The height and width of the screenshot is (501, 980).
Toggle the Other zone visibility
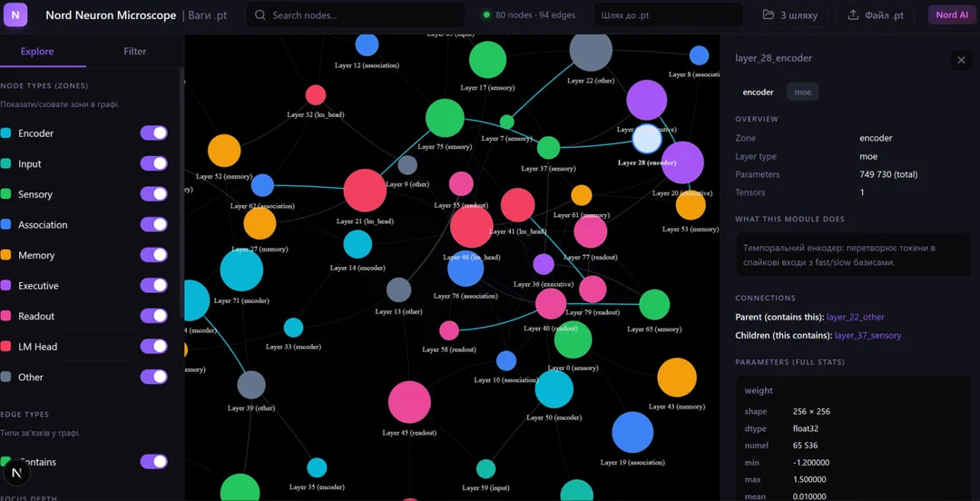(x=153, y=377)
